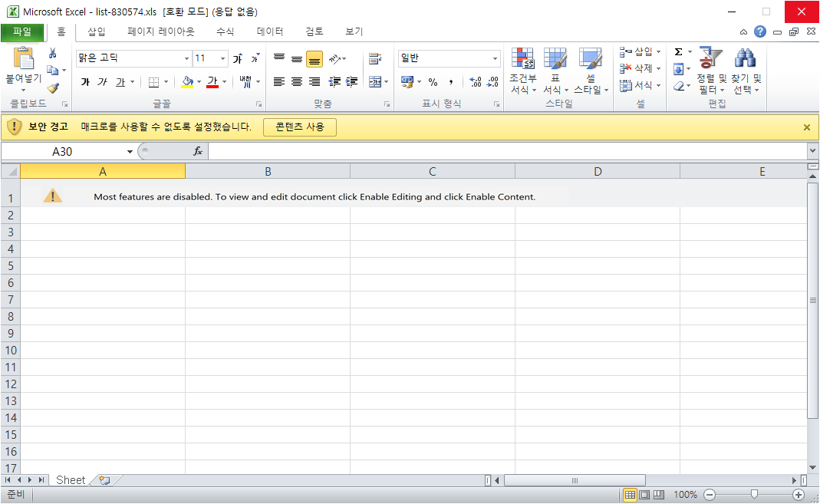Switch to the 보기 tab
The width and height of the screenshot is (820, 504).
pyautogui.click(x=354, y=32)
